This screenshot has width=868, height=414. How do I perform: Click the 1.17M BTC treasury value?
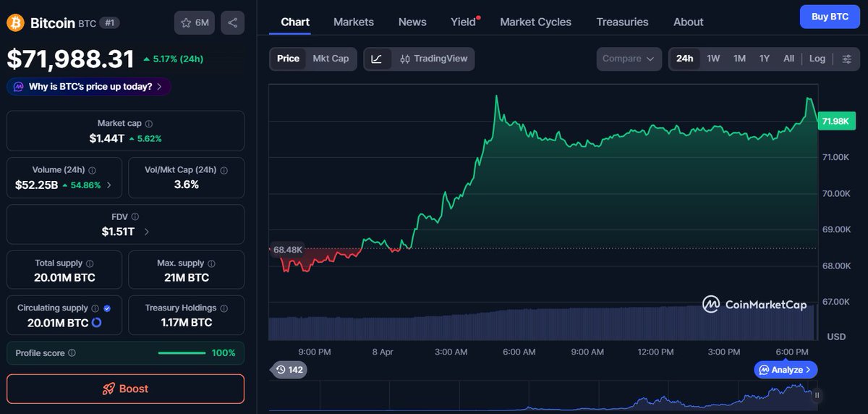(x=186, y=323)
